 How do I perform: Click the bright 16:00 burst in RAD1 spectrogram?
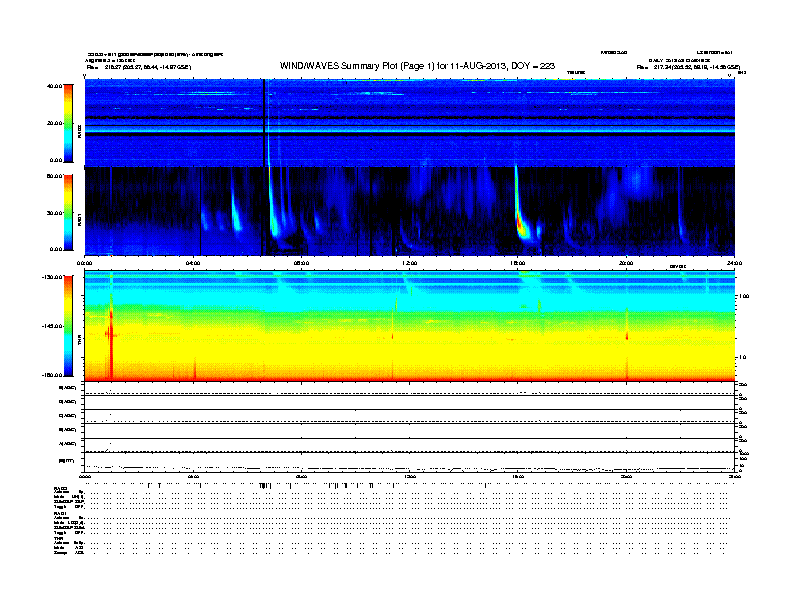click(x=521, y=222)
